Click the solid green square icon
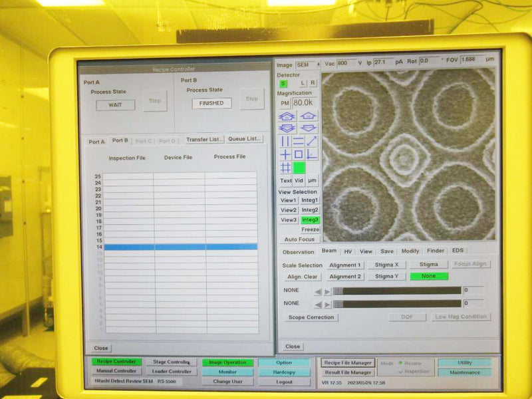Viewport: 532px width, 399px height. pyautogui.click(x=299, y=168)
